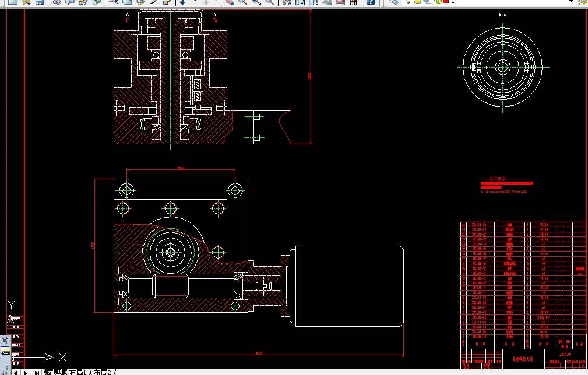Image resolution: width=588 pixels, height=375 pixels.
Task: Switch to the 布局2 layout tab
Action: pyautogui.click(x=102, y=372)
